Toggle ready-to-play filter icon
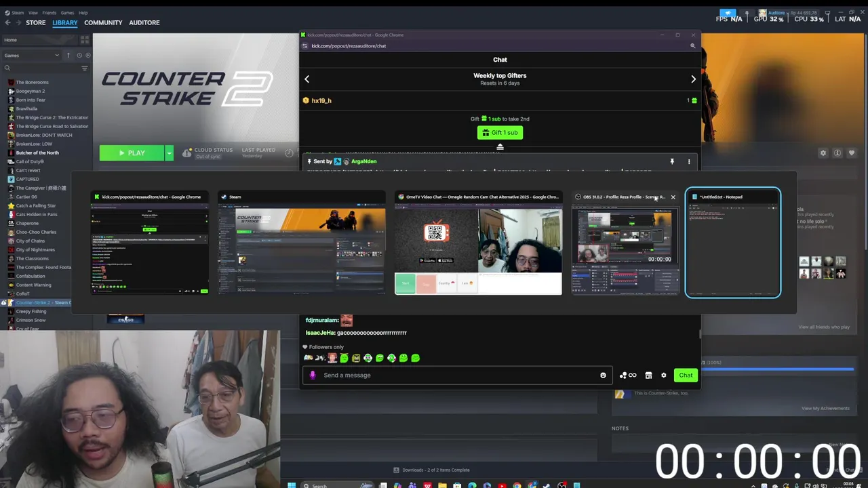 pyautogui.click(x=87, y=55)
